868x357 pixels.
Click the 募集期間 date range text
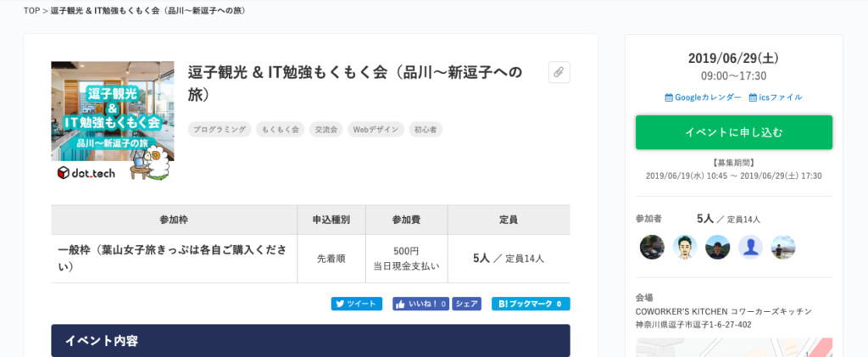[x=734, y=176]
